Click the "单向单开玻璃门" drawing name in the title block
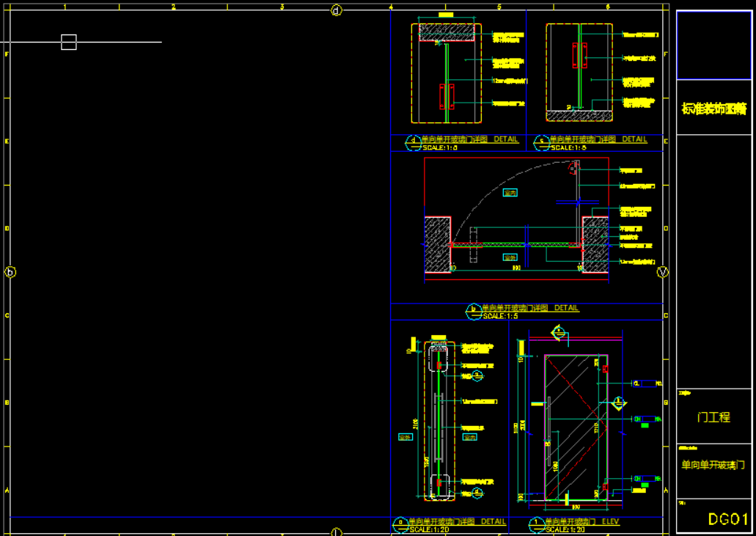This screenshot has height=536, width=756. click(x=713, y=465)
